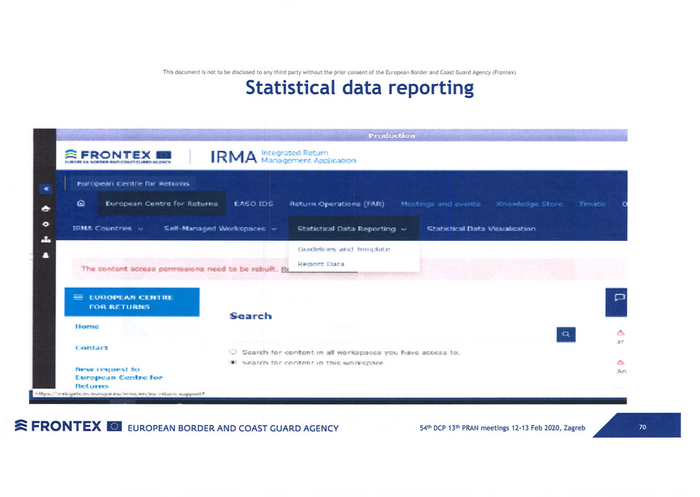
Task: Collapse the Statistical Data Reporting dropdown
Action: (x=350, y=229)
